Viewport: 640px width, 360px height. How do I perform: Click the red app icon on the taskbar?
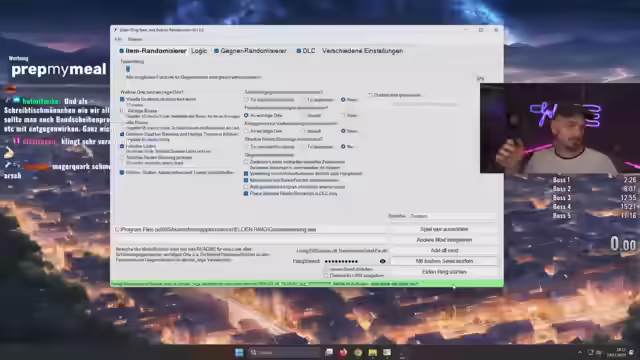343,352
